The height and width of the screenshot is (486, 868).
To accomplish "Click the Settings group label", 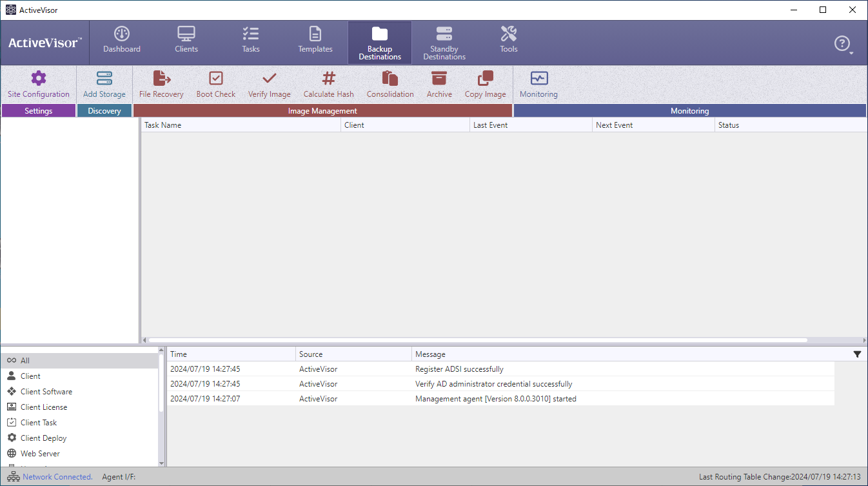I will click(x=39, y=111).
